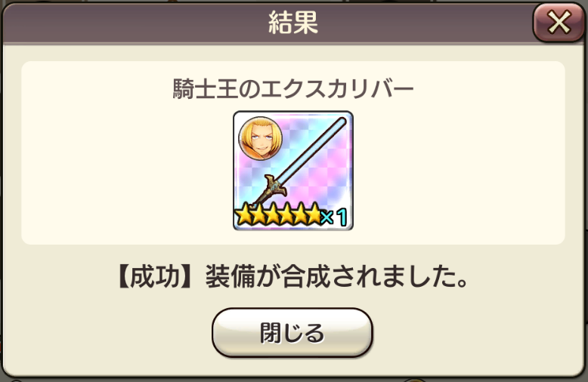The height and width of the screenshot is (382, 588).
Task: Click the 結果 title text
Action: click(x=293, y=23)
